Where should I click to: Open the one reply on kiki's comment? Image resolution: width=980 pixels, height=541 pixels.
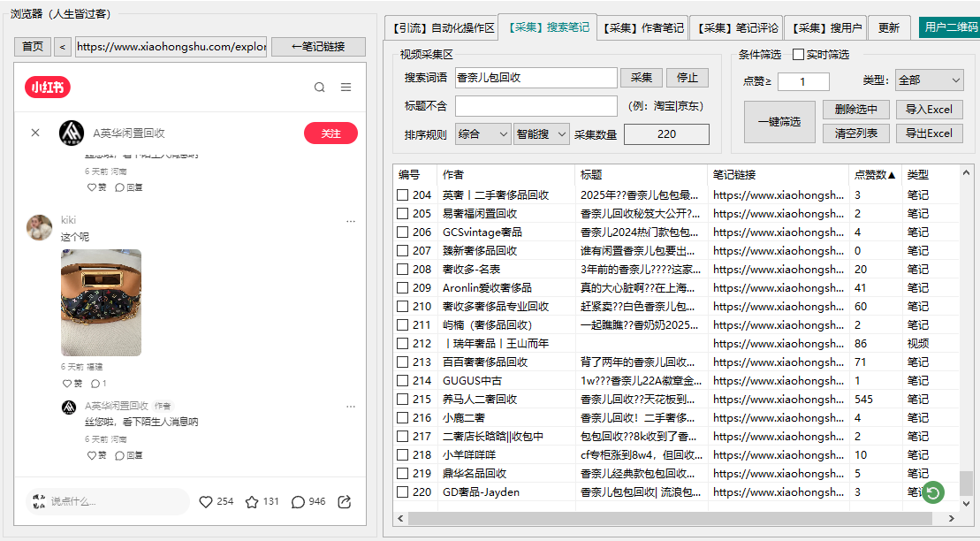(x=99, y=384)
